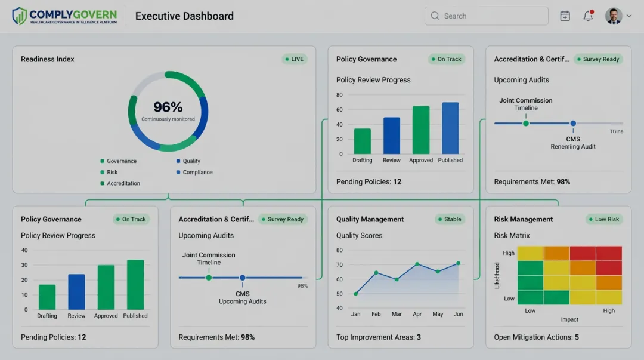This screenshot has height=360, width=644.
Task: Click the Executive Dashboard heading
Action: tap(184, 16)
